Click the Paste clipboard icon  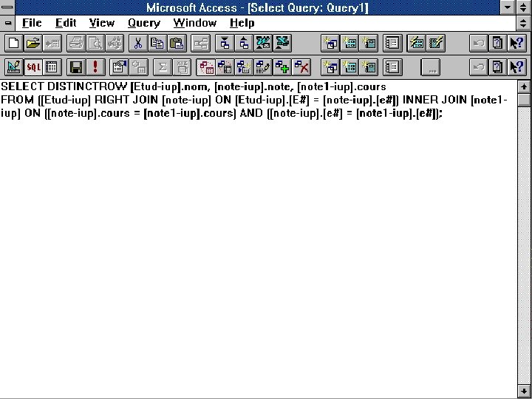click(177, 43)
